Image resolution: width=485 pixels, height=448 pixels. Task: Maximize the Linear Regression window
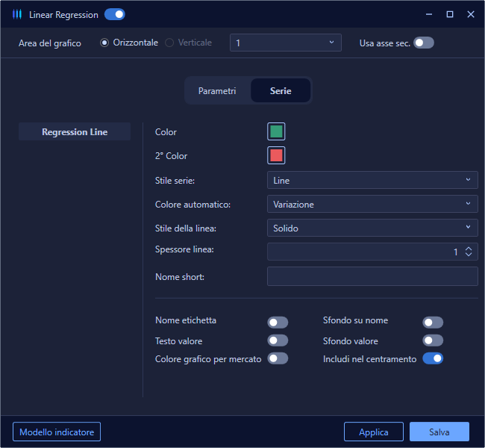(x=450, y=14)
